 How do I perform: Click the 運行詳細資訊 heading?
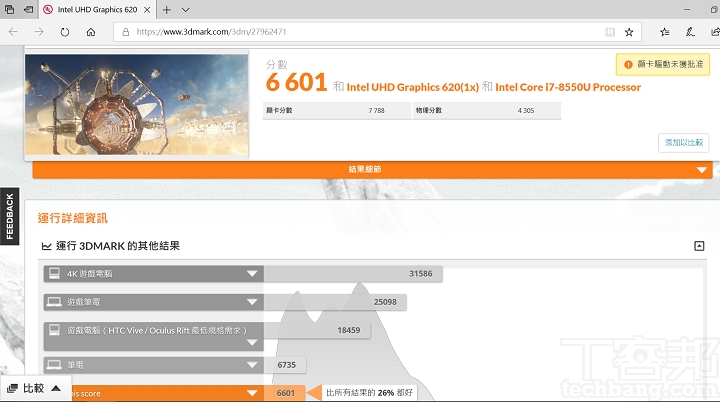click(73, 218)
